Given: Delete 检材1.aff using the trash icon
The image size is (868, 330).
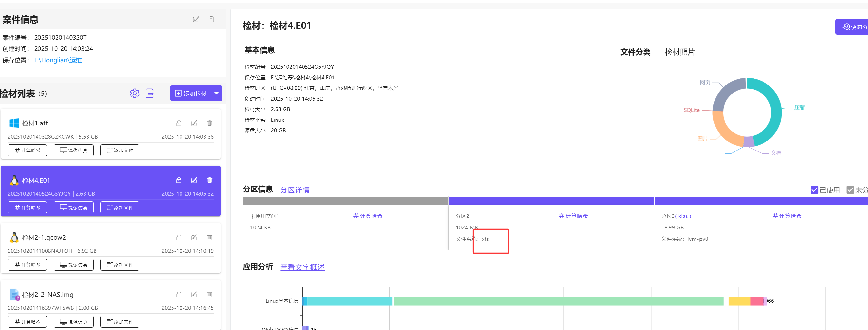Looking at the screenshot, I should (x=210, y=123).
